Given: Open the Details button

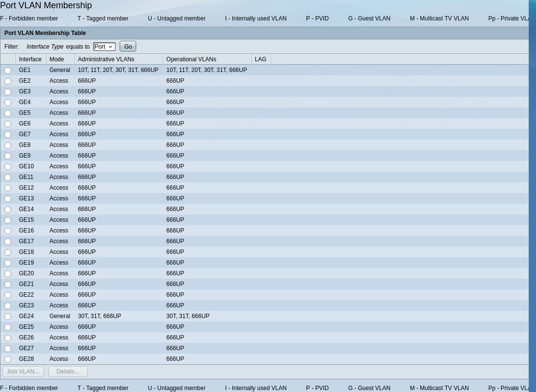Looking at the screenshot, I should (68, 372).
